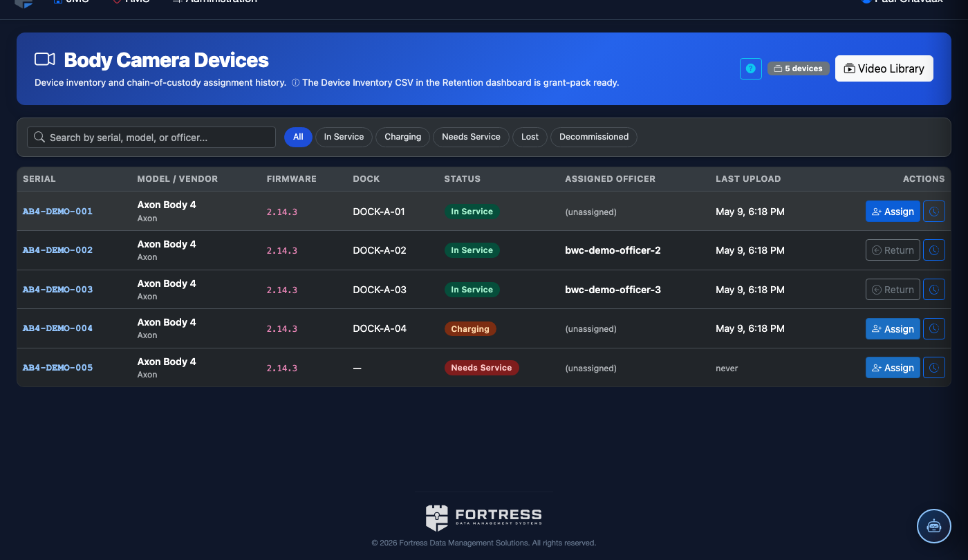Click the Body Camera Devices heading

tap(166, 60)
